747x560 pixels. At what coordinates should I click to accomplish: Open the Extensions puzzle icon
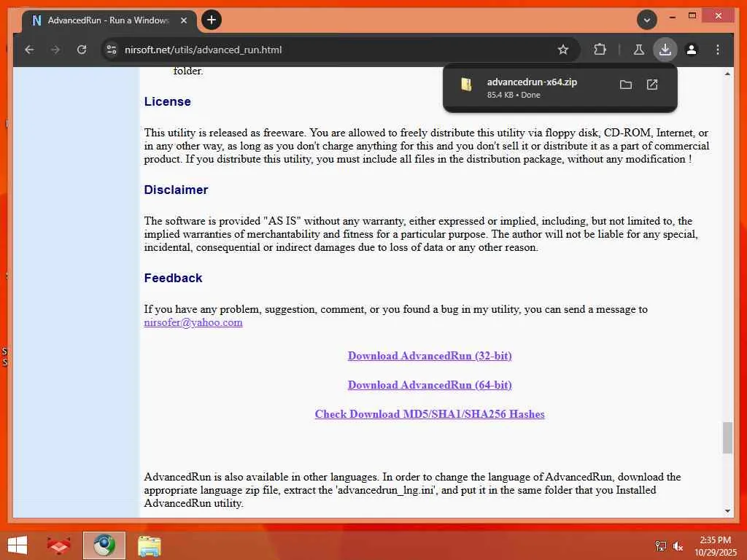point(600,50)
